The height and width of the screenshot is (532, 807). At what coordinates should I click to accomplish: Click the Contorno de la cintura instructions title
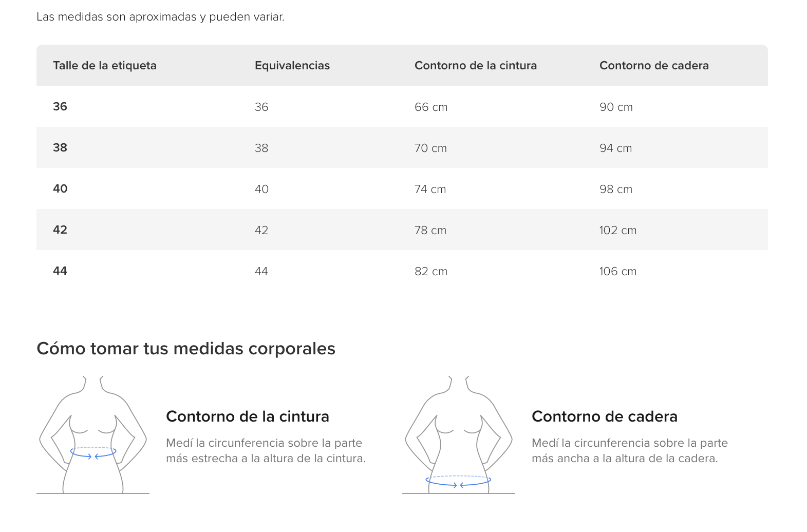[248, 416]
